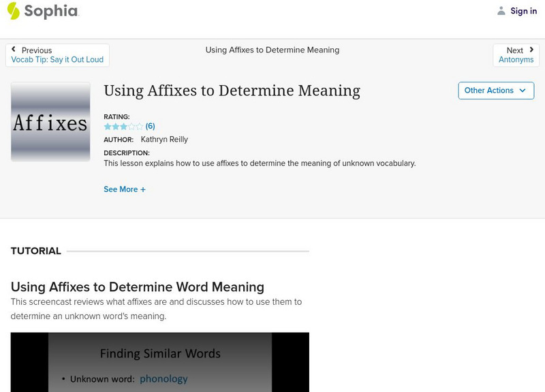Click the star rating icons

point(123,127)
